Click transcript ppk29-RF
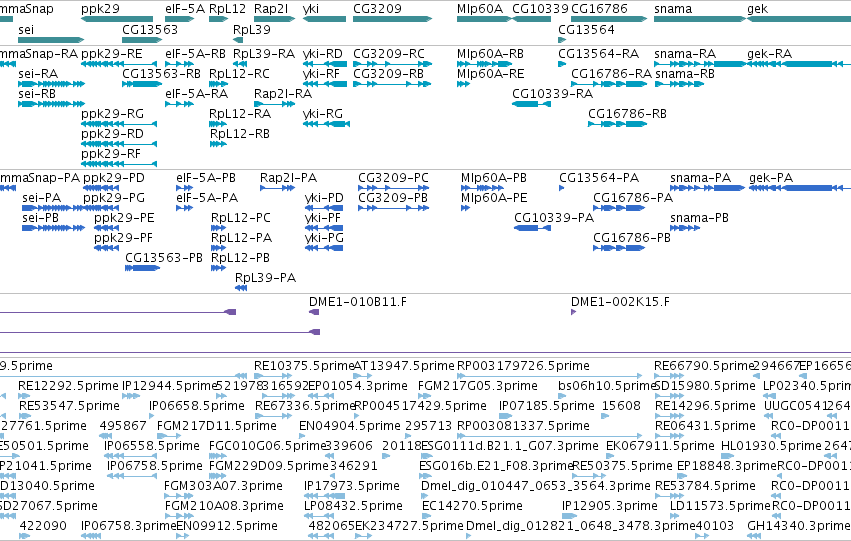Screen dimensions: 851x541 click(x=111, y=154)
